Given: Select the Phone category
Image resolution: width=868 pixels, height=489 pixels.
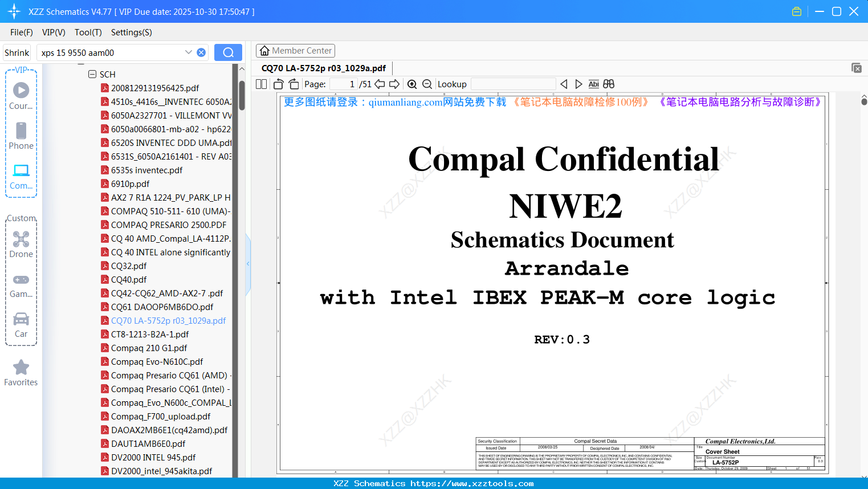Looking at the screenshot, I should (x=21, y=136).
